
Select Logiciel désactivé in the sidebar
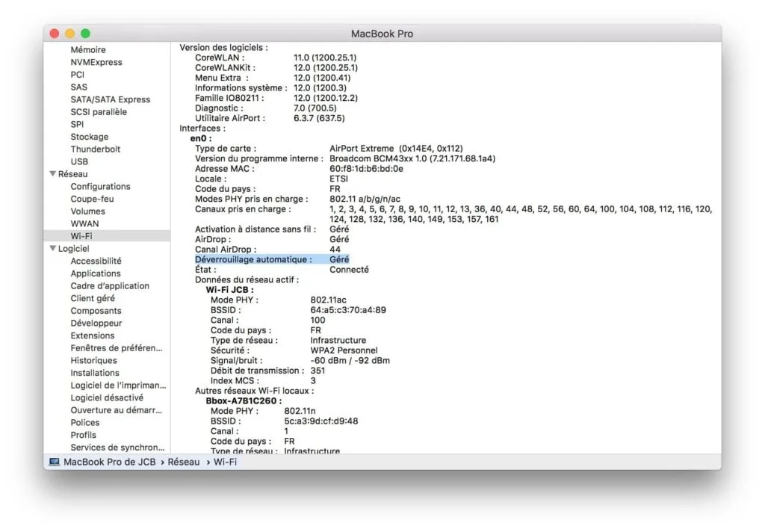[x=107, y=398]
